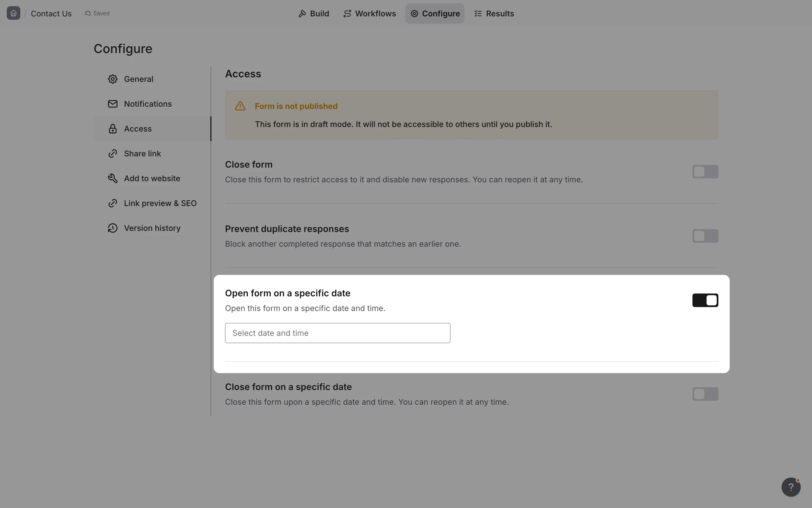Click the Results list icon
This screenshot has height=508, width=812.
478,14
